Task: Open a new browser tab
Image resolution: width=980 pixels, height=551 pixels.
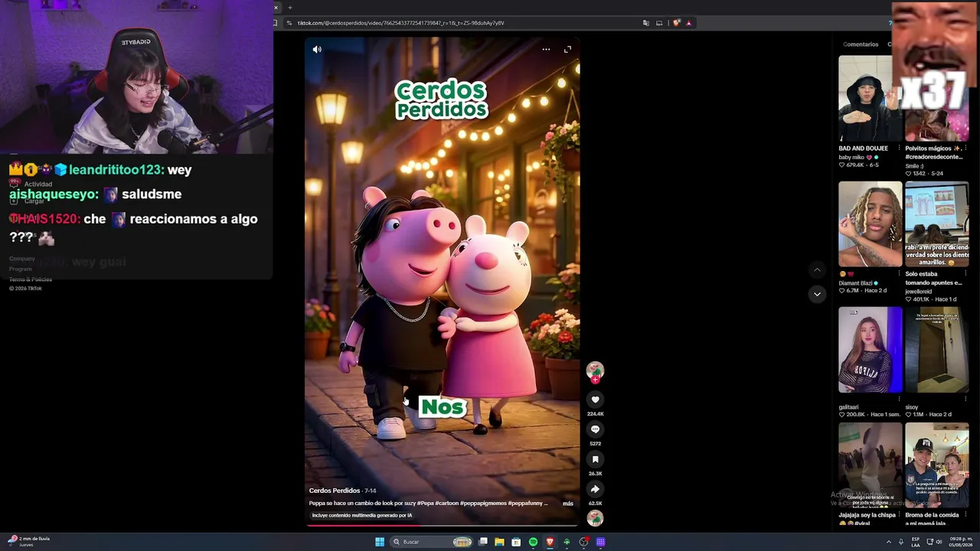Action: pyautogui.click(x=290, y=8)
